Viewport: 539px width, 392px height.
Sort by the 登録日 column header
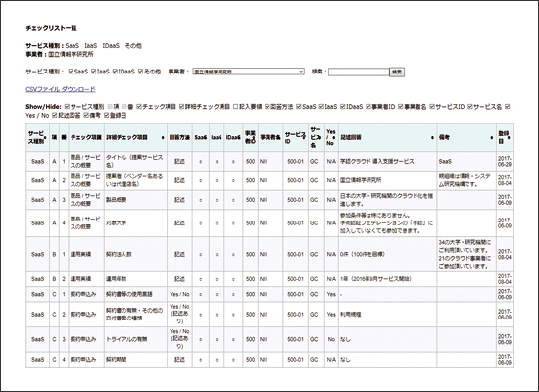(x=505, y=137)
